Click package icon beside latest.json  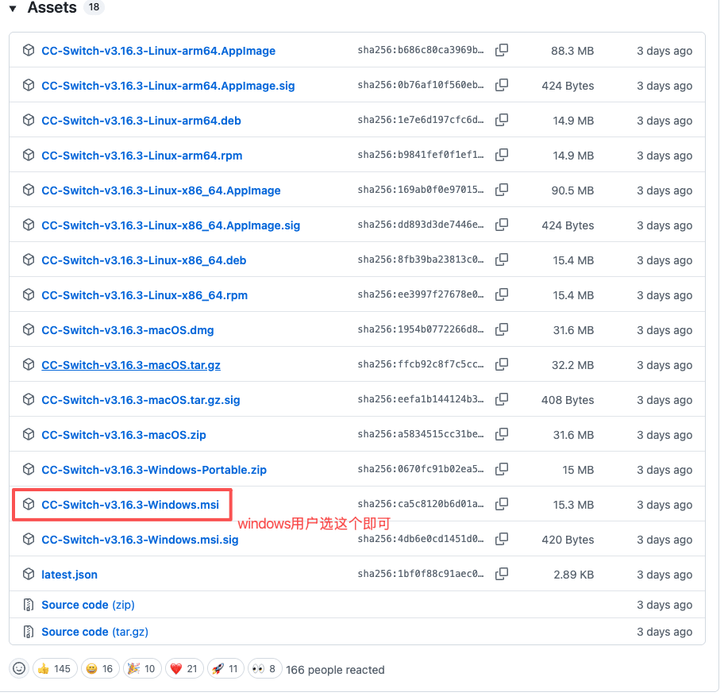click(x=29, y=574)
